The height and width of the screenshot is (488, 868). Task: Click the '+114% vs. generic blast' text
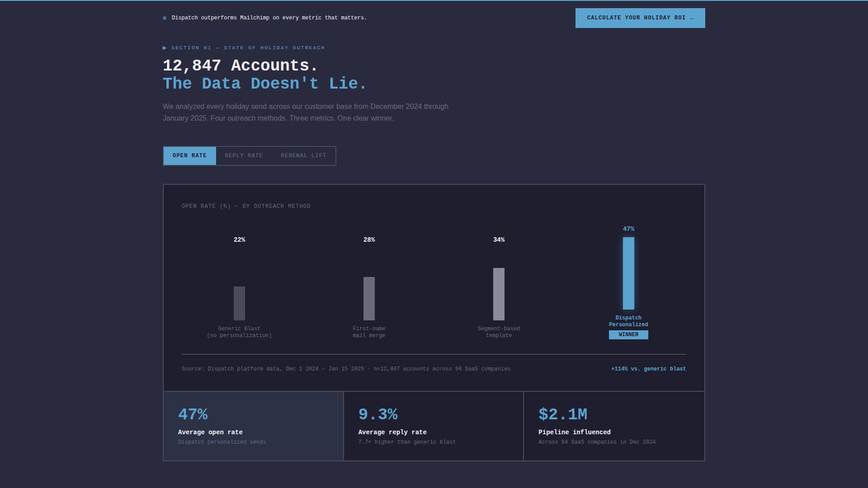tap(649, 369)
